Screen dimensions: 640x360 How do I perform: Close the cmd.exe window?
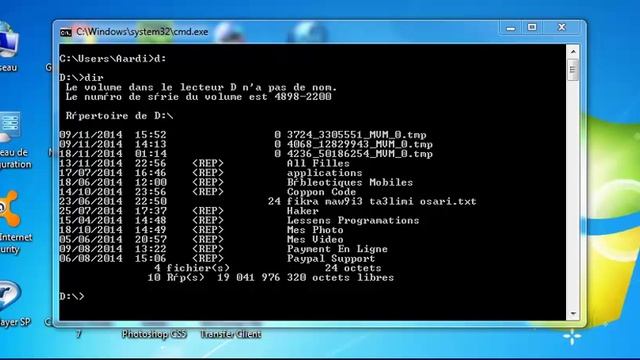pos(562,27)
